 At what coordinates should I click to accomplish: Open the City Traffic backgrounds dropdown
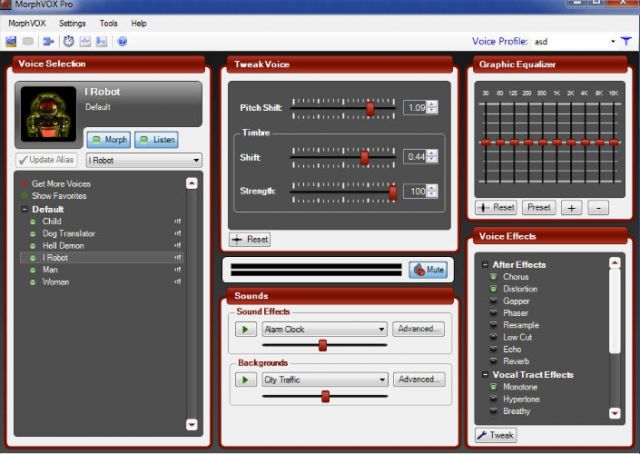point(382,380)
